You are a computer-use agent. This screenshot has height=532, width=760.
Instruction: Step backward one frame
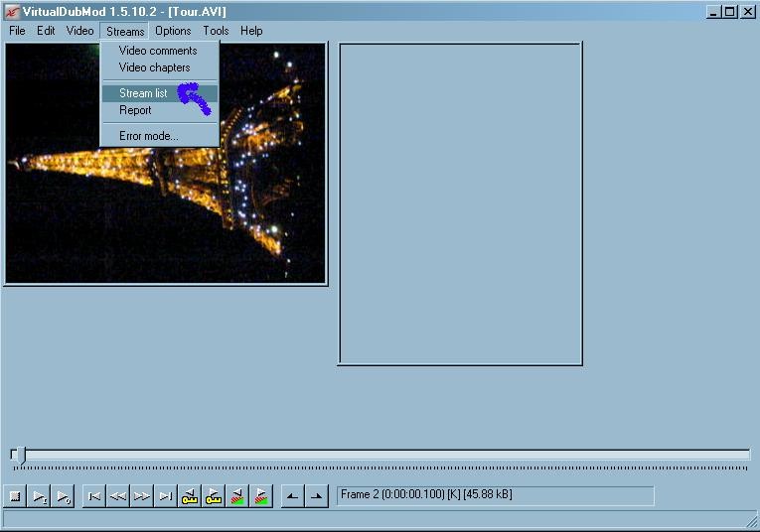point(118,496)
